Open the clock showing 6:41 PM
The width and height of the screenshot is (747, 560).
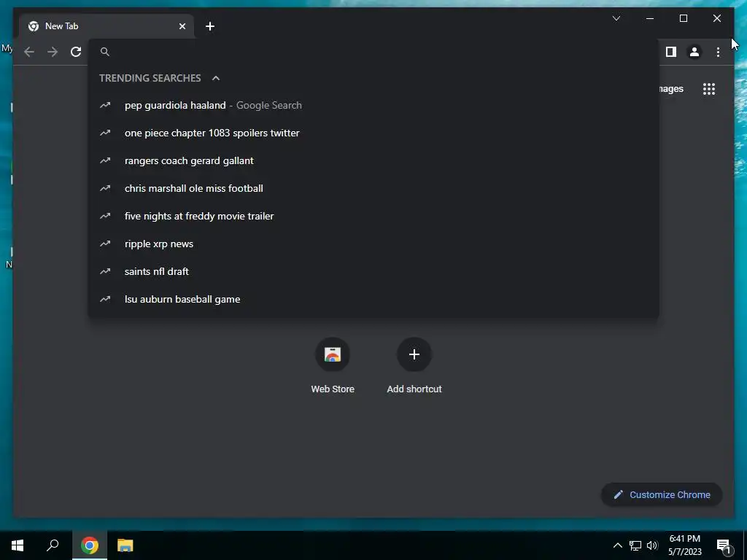click(684, 545)
